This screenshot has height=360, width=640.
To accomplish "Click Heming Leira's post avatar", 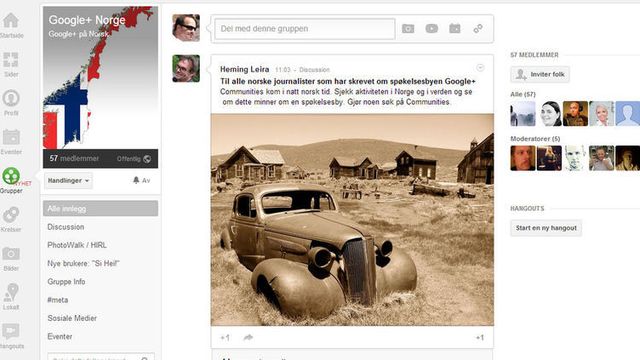I will pyautogui.click(x=186, y=69).
